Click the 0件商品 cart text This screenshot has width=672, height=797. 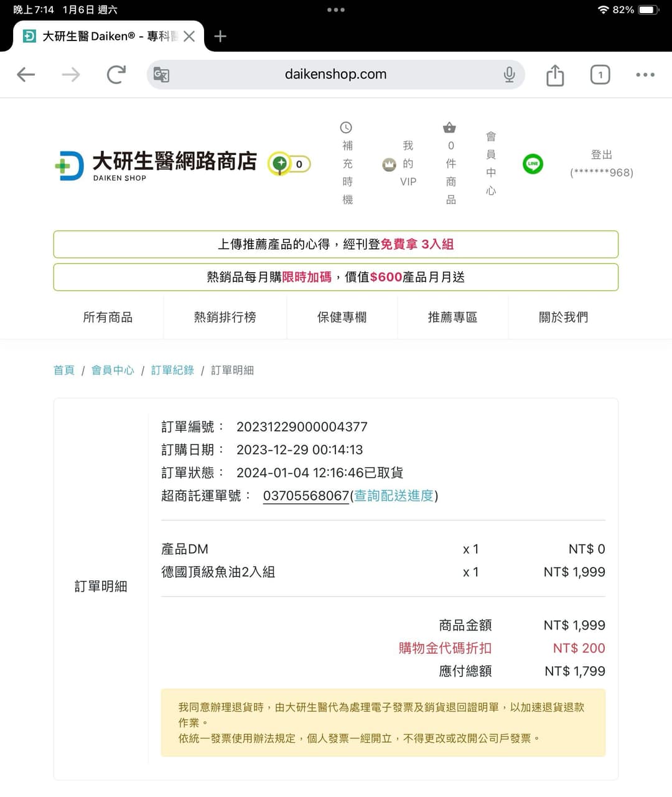click(x=451, y=172)
